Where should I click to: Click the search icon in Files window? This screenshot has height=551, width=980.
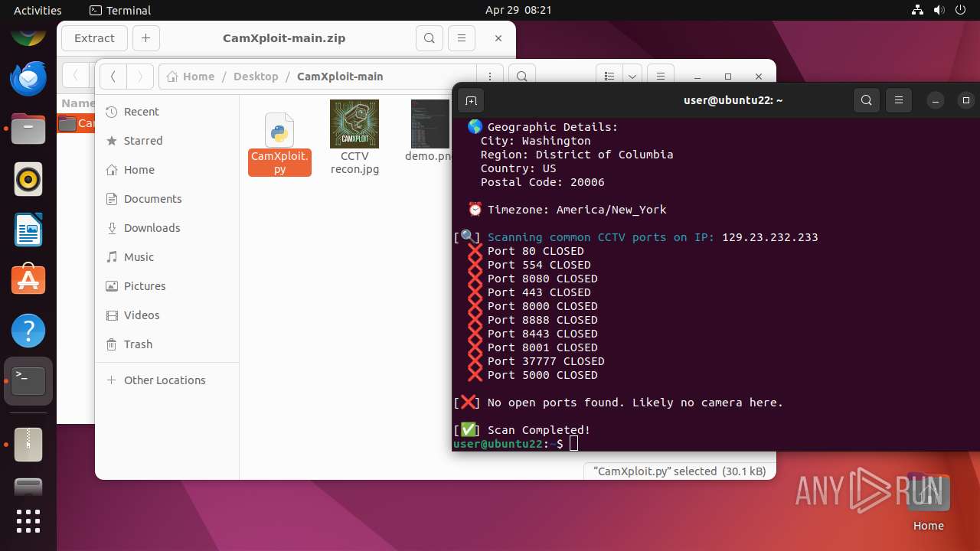point(521,77)
